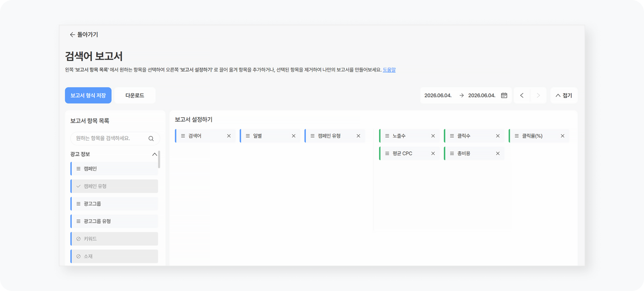Go to the previous date range
This screenshot has height=291, width=644.
point(522,95)
